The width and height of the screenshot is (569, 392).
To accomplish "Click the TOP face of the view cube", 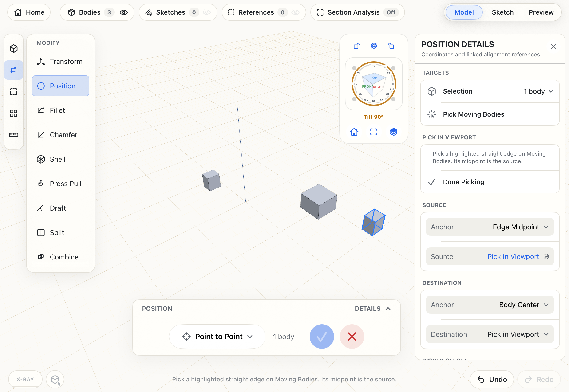I will (x=373, y=78).
